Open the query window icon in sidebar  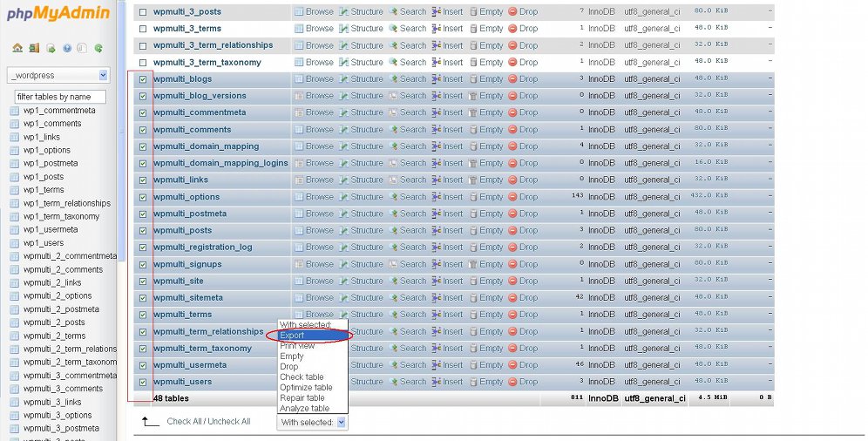[51, 48]
